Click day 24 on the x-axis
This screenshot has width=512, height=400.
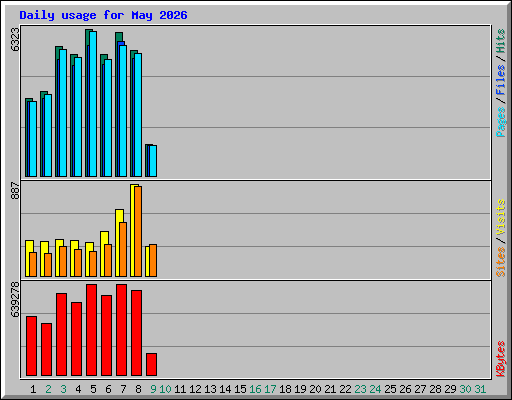click(375, 389)
